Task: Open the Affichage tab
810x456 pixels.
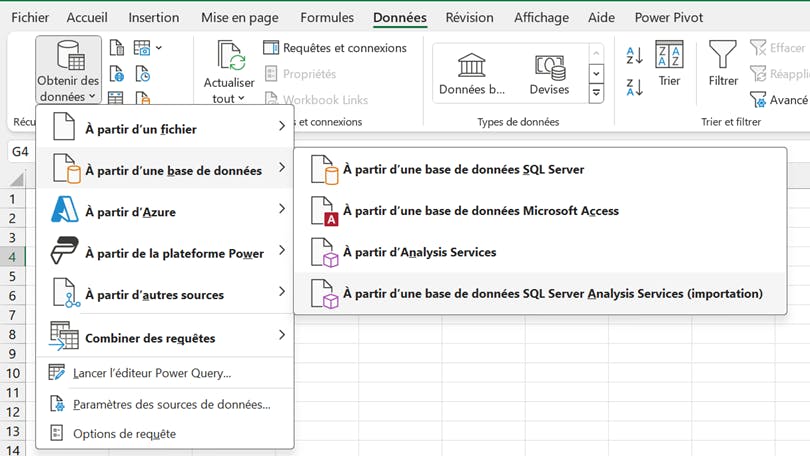Action: pyautogui.click(x=541, y=18)
